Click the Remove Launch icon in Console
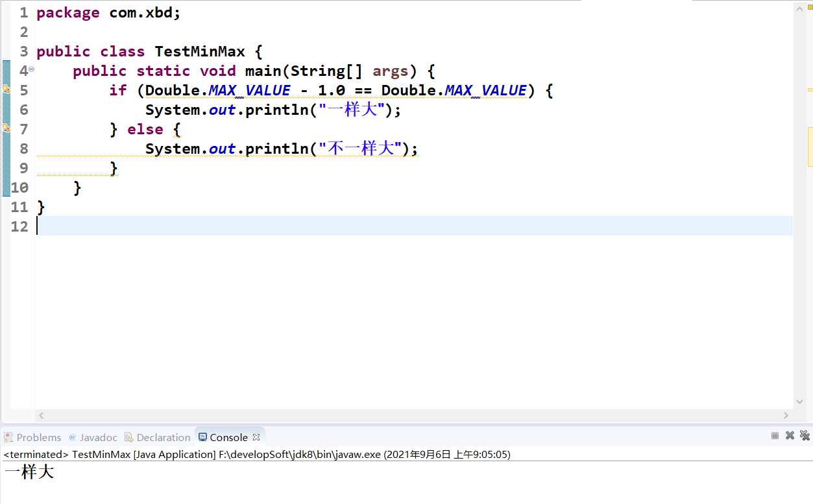Screen dimensions: 813x504 point(790,436)
